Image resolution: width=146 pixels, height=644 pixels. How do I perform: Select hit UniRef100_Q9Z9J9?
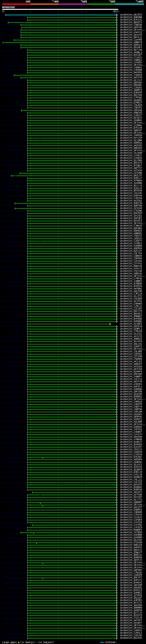click(x=131, y=326)
